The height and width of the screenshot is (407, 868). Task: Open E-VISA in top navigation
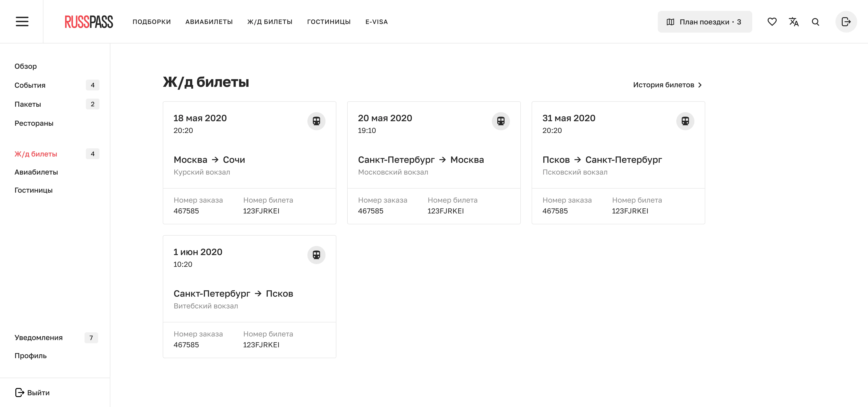[x=377, y=22]
